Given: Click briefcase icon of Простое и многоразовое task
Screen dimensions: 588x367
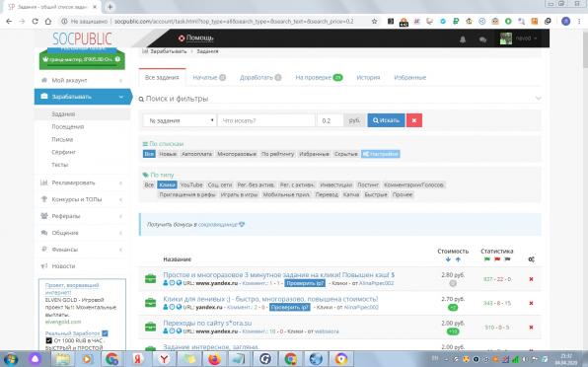Looking at the screenshot, I should (150, 279).
